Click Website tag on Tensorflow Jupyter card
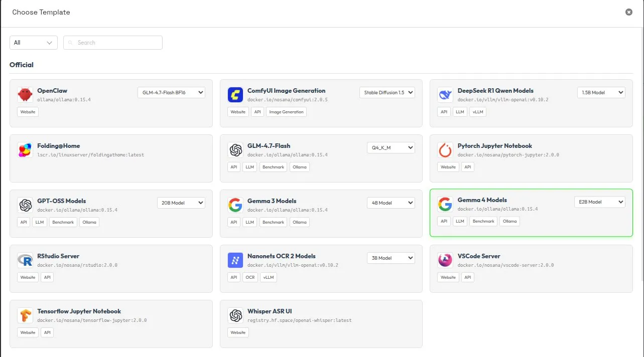Image resolution: width=644 pixels, height=357 pixels. [28, 332]
